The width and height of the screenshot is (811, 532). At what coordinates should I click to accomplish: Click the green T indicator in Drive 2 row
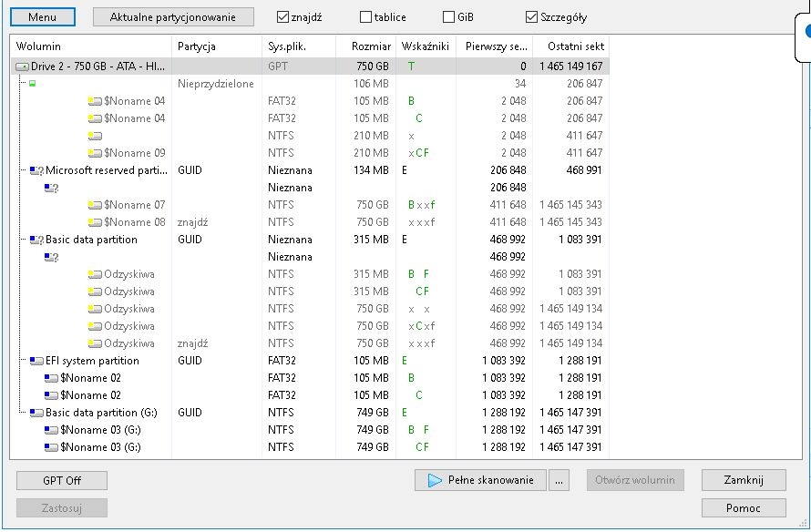point(411,66)
